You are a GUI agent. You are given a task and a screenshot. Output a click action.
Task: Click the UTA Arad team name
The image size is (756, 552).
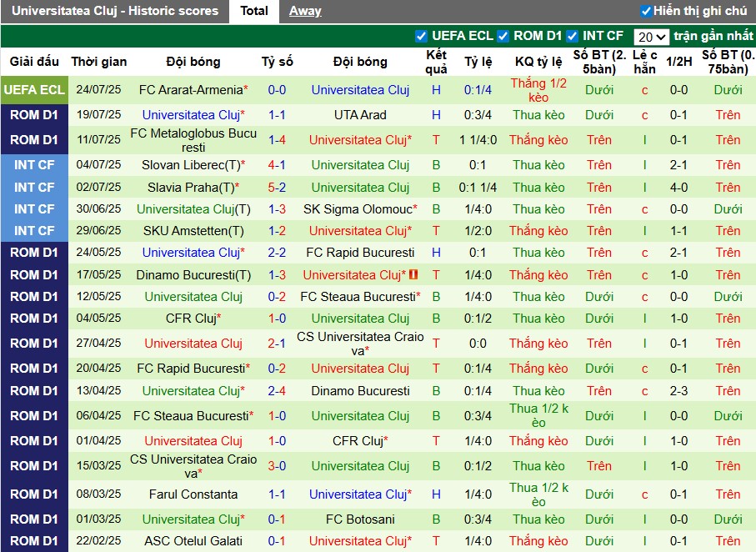360,115
